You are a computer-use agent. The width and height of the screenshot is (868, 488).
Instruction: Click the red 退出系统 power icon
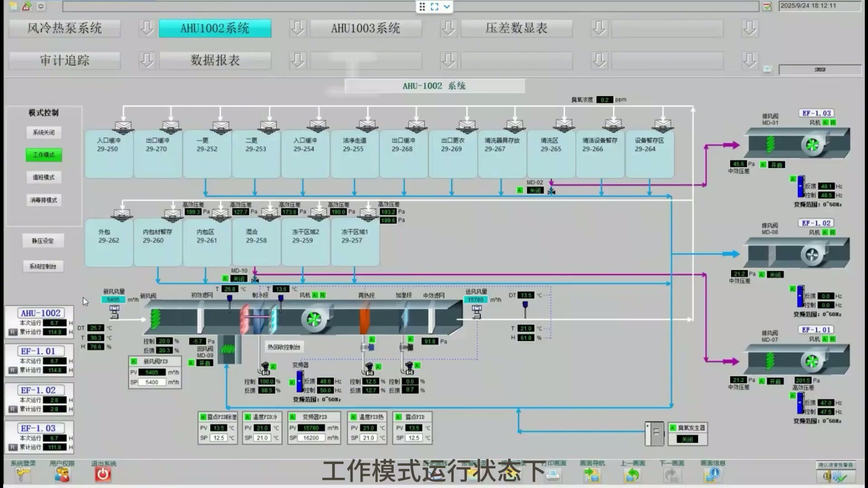103,474
